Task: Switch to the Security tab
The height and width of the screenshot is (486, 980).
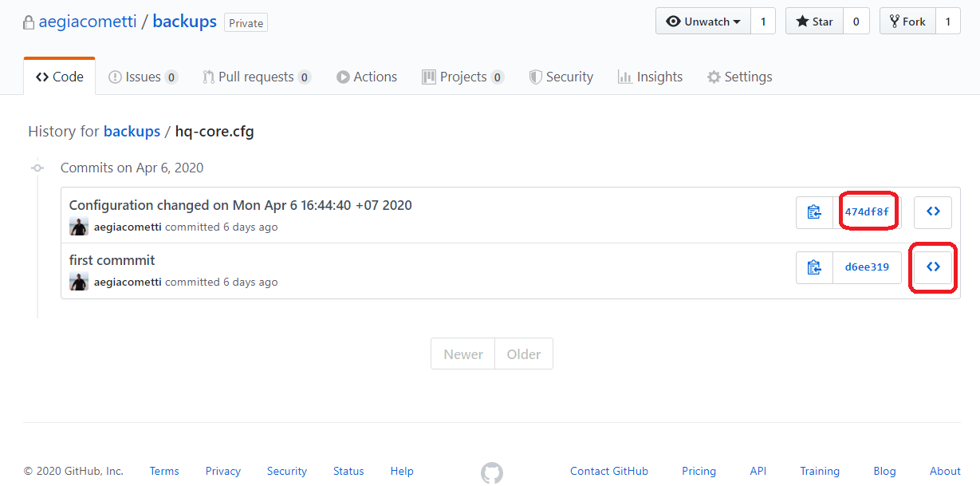Action: (561, 77)
